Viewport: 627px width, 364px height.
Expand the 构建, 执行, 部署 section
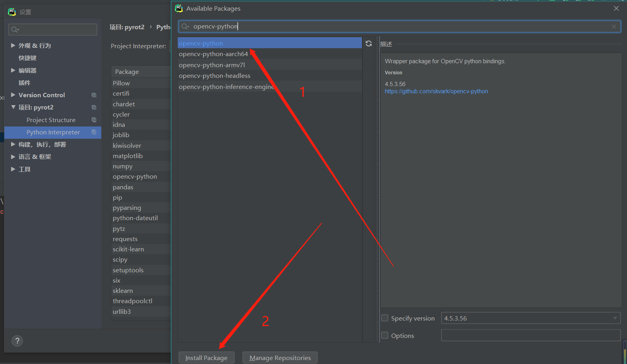tap(13, 144)
